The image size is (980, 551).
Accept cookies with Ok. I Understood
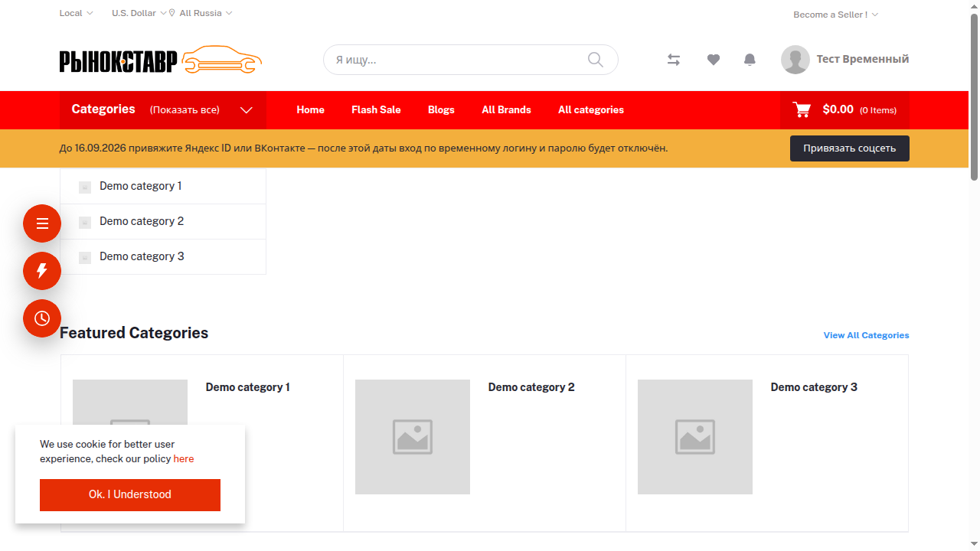tap(130, 495)
